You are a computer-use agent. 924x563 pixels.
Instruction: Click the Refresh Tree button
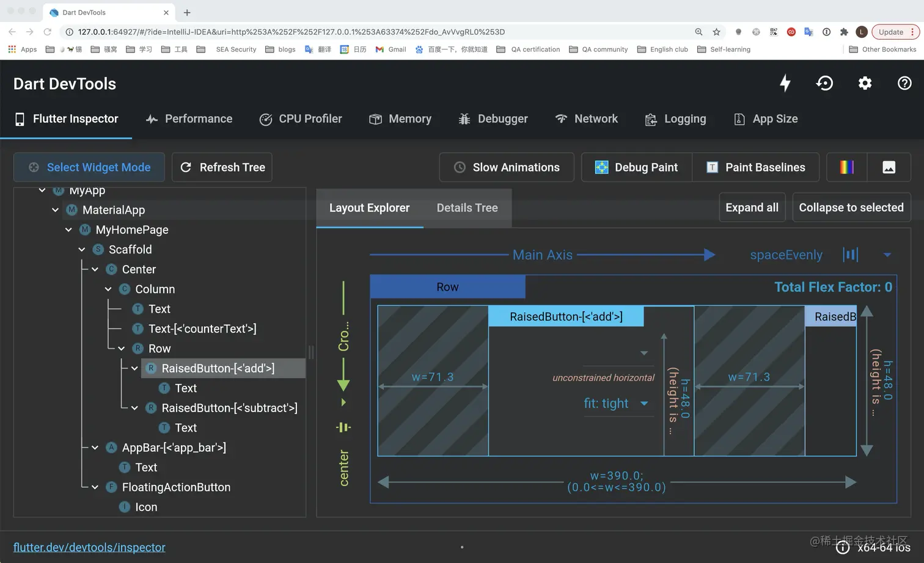(x=222, y=167)
